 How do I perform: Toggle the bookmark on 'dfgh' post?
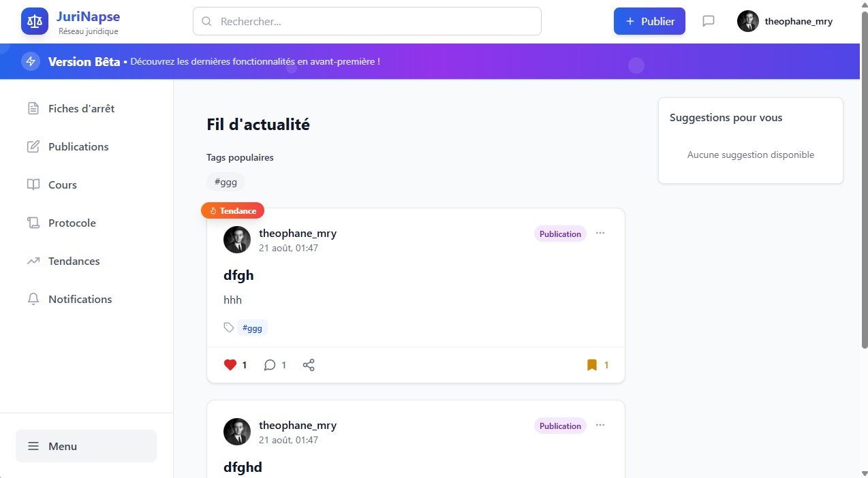[x=592, y=365]
